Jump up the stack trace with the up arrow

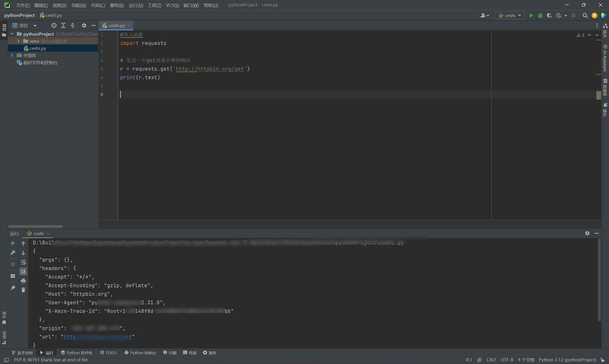pyautogui.click(x=23, y=243)
